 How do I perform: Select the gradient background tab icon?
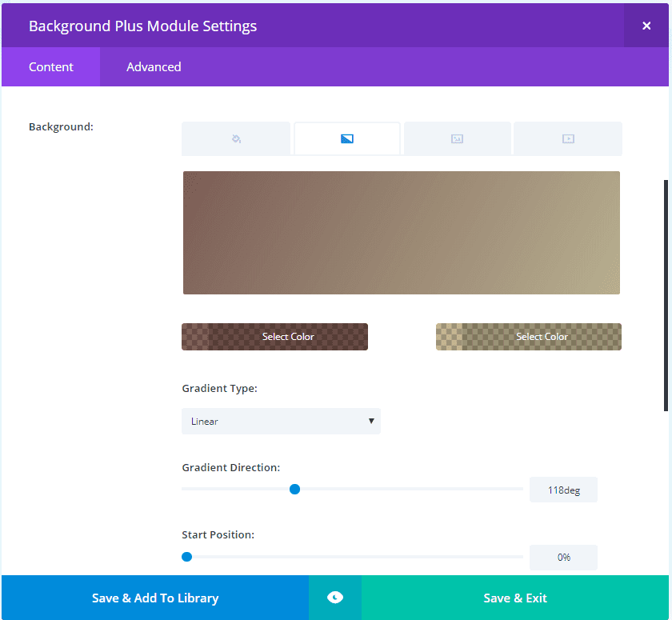(347, 138)
